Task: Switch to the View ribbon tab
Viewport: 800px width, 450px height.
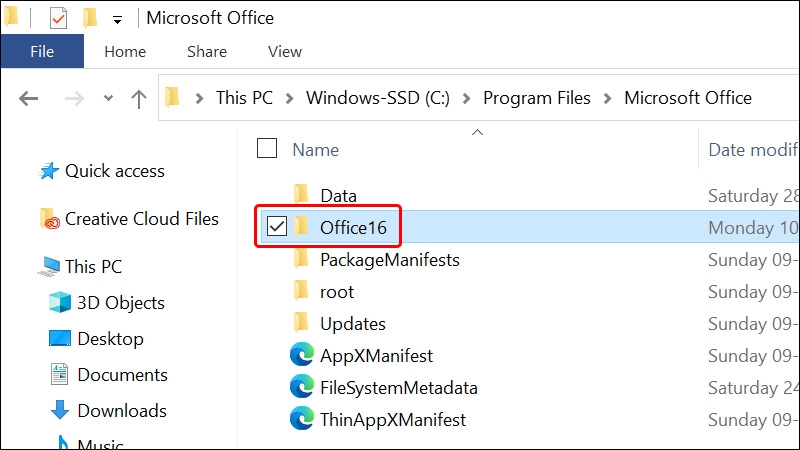Action: tap(285, 52)
